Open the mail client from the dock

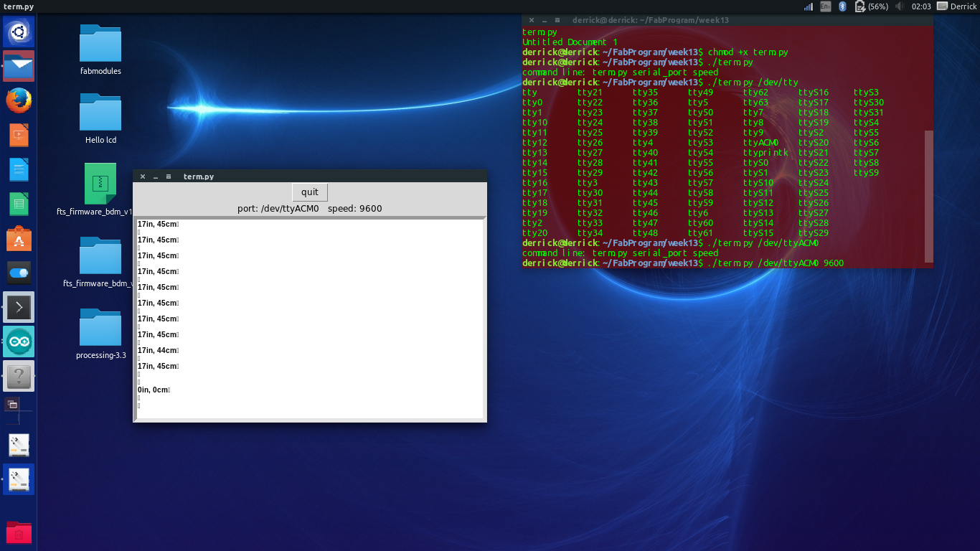19,67
